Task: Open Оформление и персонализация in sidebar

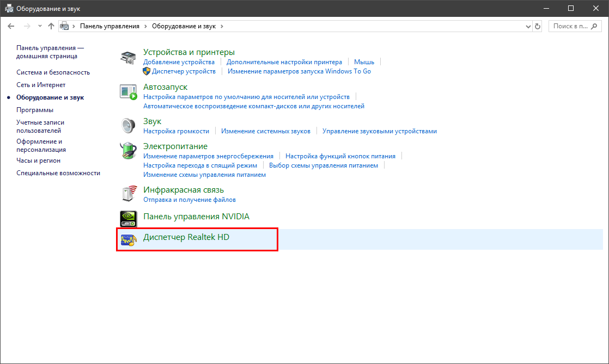Action: pyautogui.click(x=41, y=145)
